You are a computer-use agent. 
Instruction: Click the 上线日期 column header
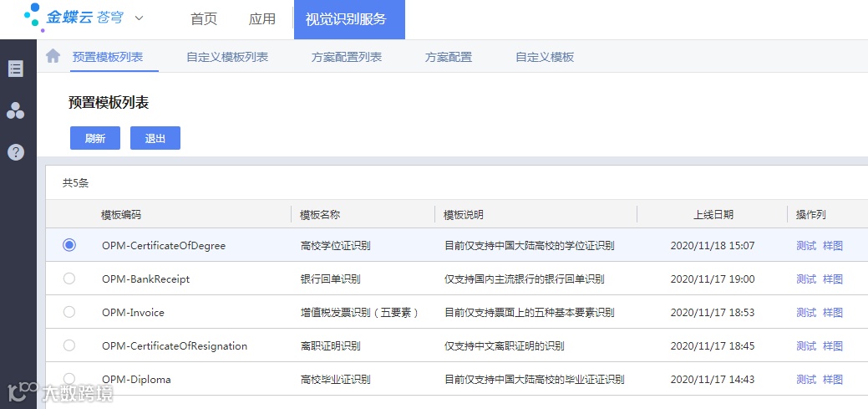tap(713, 215)
